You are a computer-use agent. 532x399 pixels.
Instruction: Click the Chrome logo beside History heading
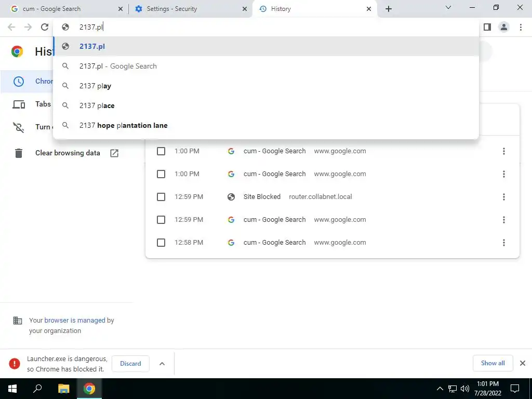point(17,51)
